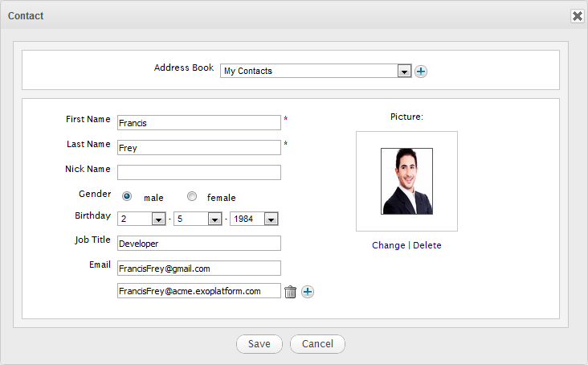Select the female gender radio button
This screenshot has width=588, height=365.
point(191,196)
